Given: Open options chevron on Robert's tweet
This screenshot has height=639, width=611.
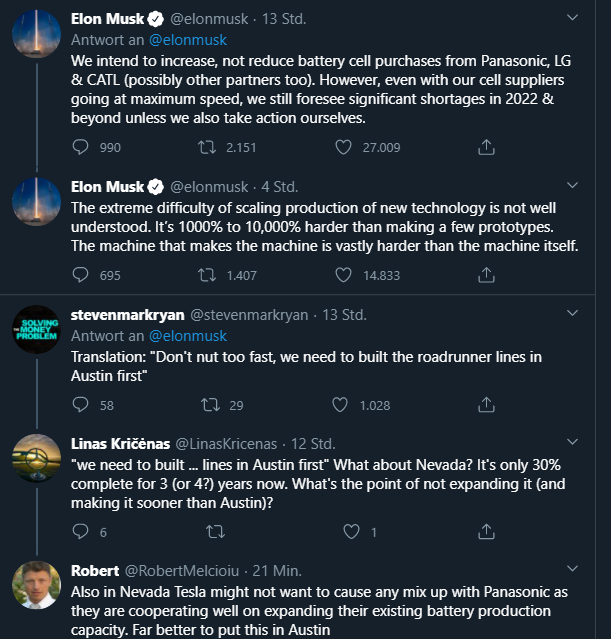Looking at the screenshot, I should tap(571, 570).
